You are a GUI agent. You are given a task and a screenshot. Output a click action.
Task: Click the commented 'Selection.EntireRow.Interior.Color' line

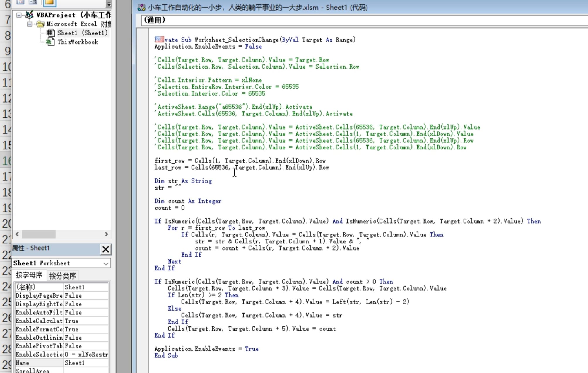click(227, 87)
